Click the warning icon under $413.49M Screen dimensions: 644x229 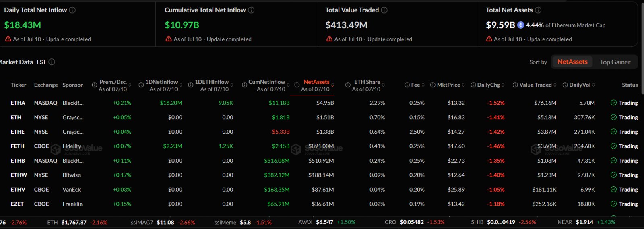click(329, 39)
